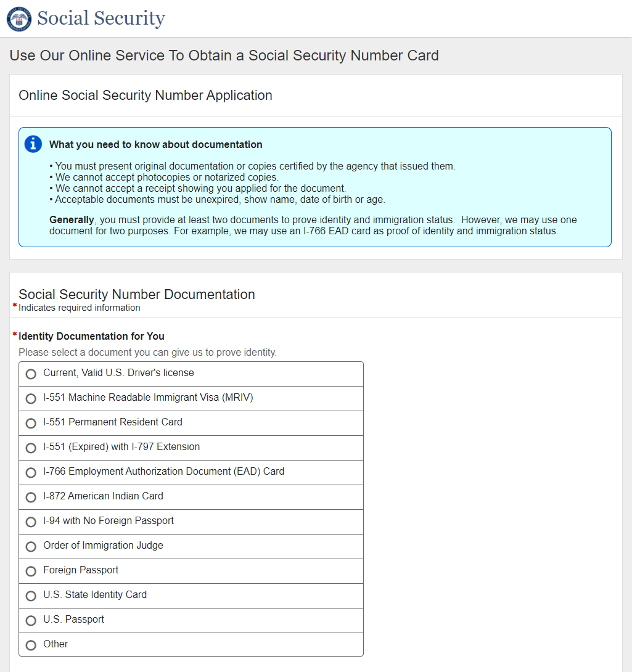Select I-551 Permanent Resident Card option
The width and height of the screenshot is (632, 672).
[x=31, y=424]
